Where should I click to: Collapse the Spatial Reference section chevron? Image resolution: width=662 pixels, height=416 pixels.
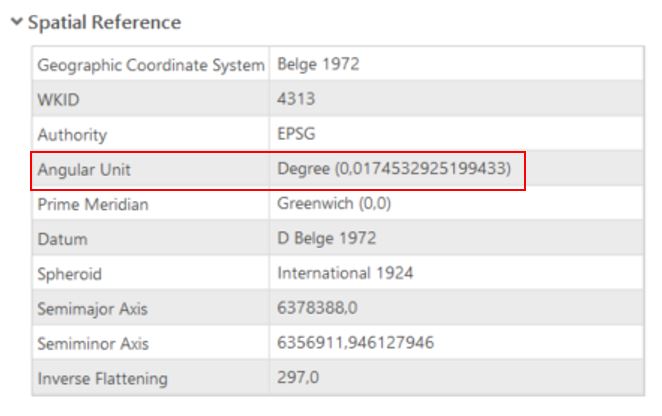[17, 22]
